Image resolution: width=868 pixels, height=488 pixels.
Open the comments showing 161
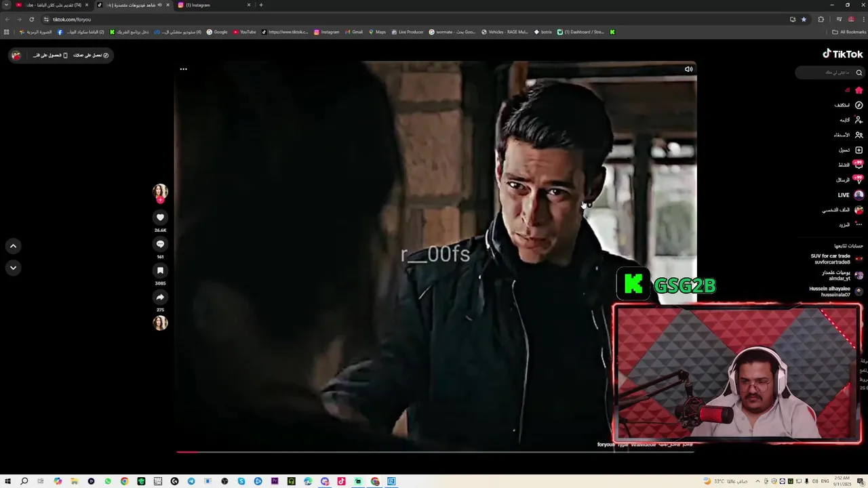(160, 244)
